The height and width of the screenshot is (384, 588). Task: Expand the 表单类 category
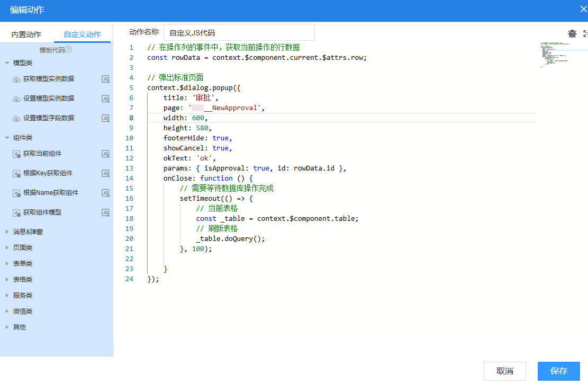7,264
